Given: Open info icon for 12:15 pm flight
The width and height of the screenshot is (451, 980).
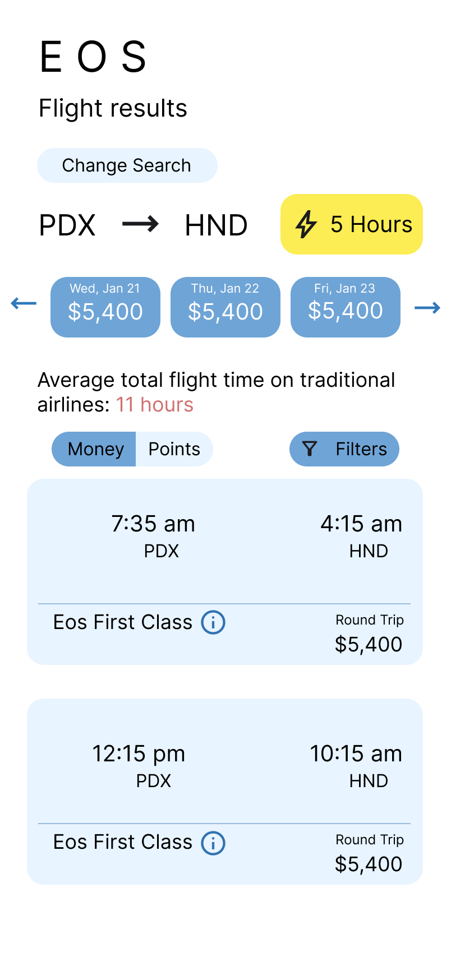Looking at the screenshot, I should click(213, 843).
